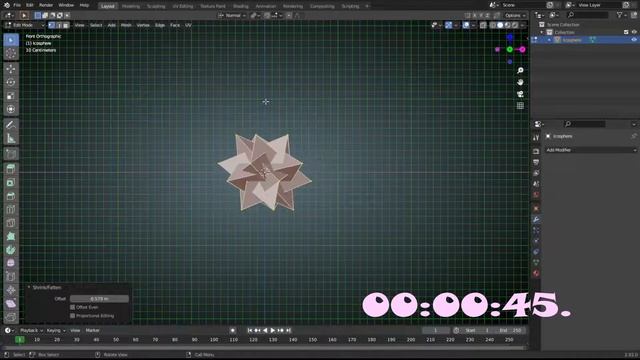Click the Offset value slider field
This screenshot has width=640, height=360.
click(99, 299)
